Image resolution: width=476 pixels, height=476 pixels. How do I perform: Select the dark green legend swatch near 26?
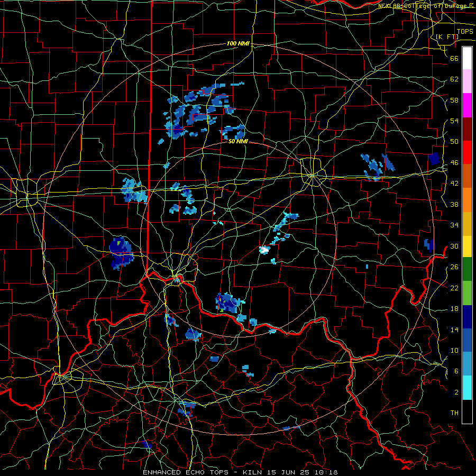point(467,269)
